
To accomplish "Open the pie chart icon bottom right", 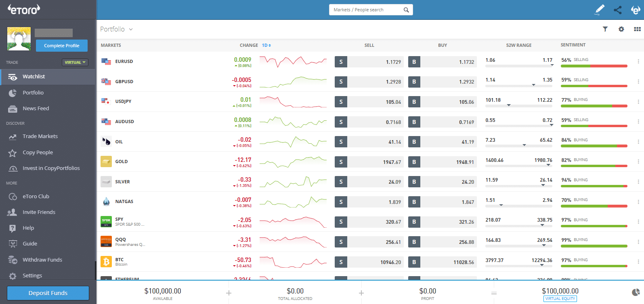I will coord(636,293).
